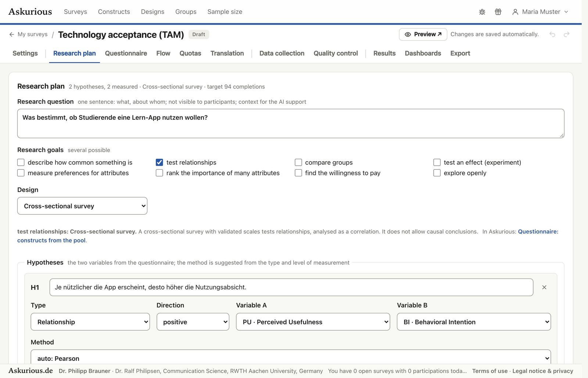588x378 pixels.
Task: Enable 'rank the importance of many attributes'
Action: (x=159, y=173)
